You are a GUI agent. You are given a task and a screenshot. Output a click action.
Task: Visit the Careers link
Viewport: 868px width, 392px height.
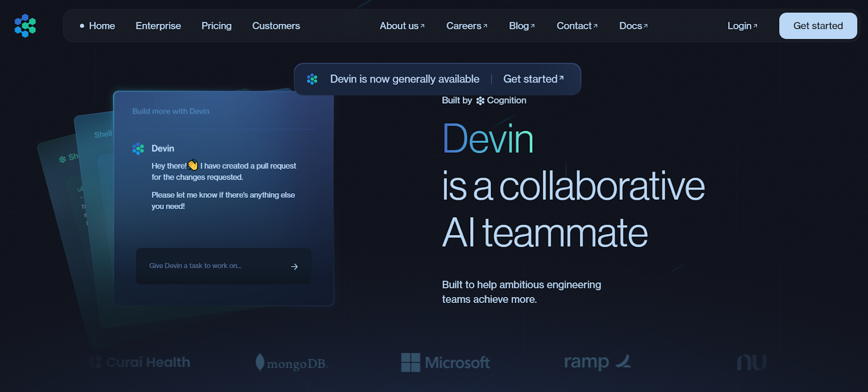[x=466, y=26]
